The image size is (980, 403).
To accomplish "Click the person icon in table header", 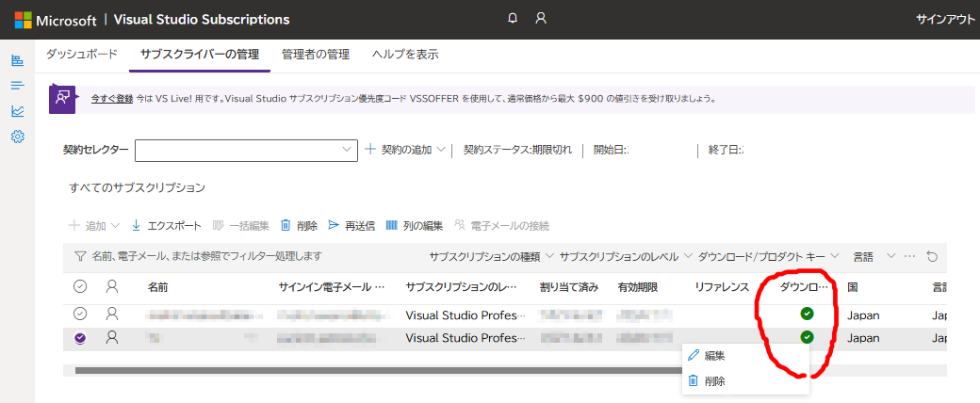I will (112, 287).
